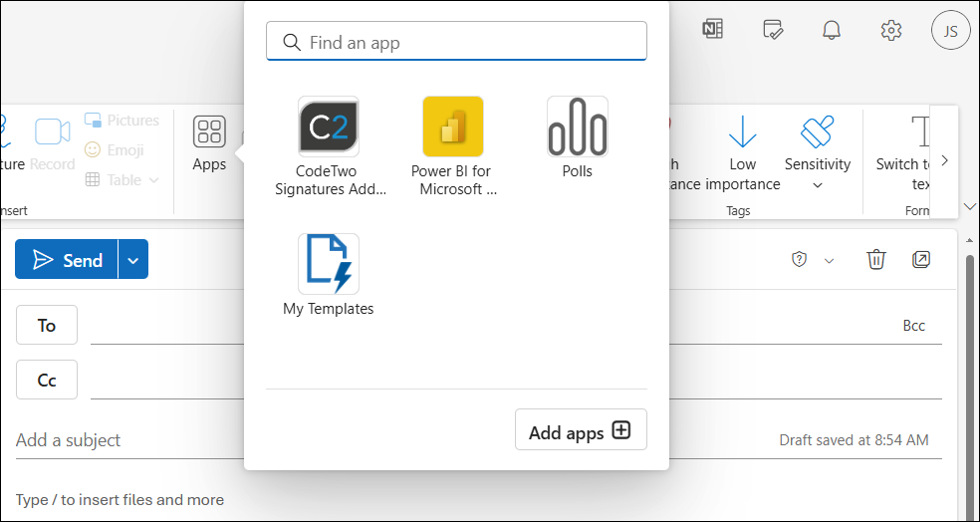
Task: Discard draft with trash icon
Action: (875, 259)
